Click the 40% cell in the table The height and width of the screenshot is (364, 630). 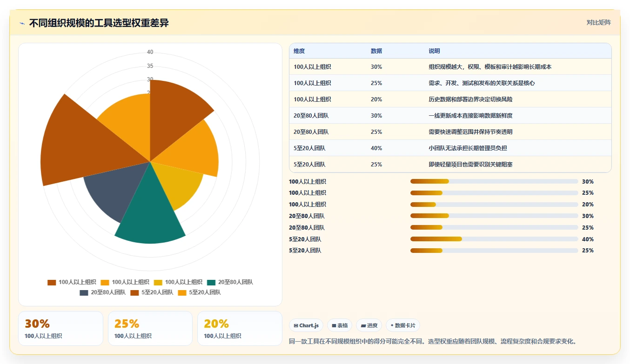[x=376, y=148]
